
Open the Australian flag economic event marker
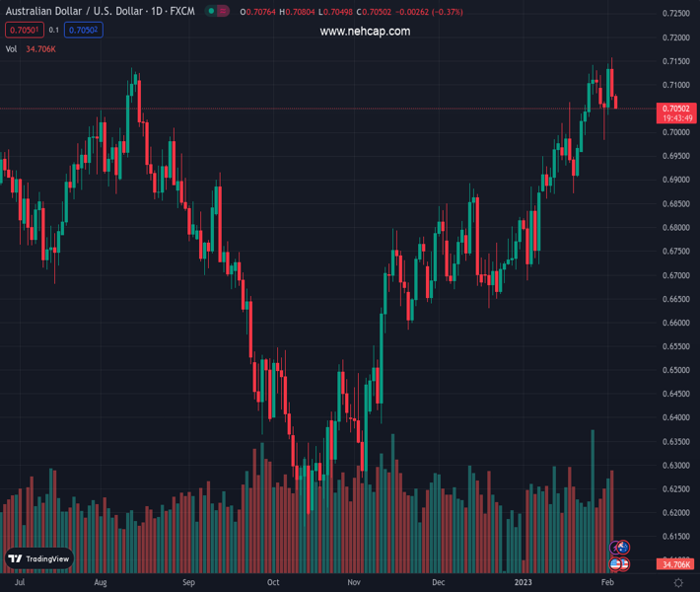(623, 547)
